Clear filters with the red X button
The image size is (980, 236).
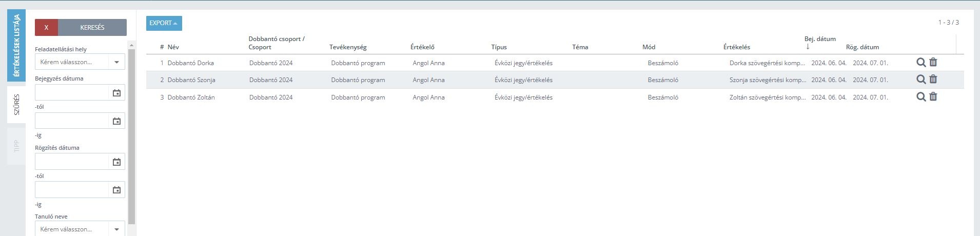tap(46, 28)
